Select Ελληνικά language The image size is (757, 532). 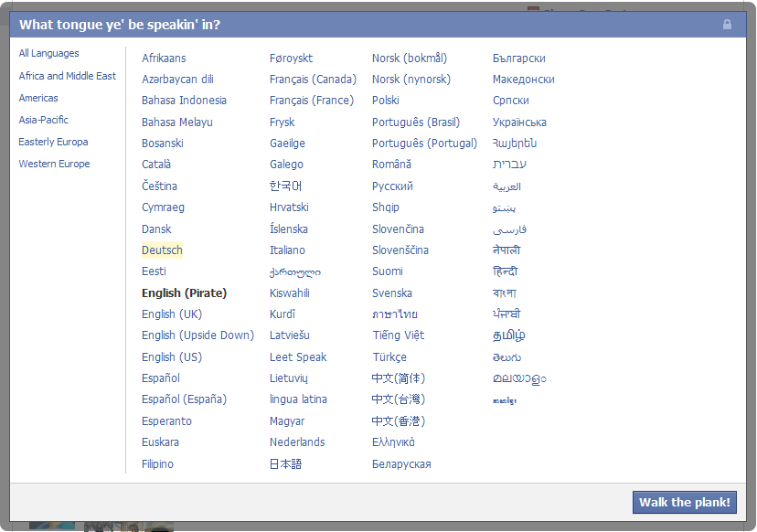pyautogui.click(x=393, y=442)
